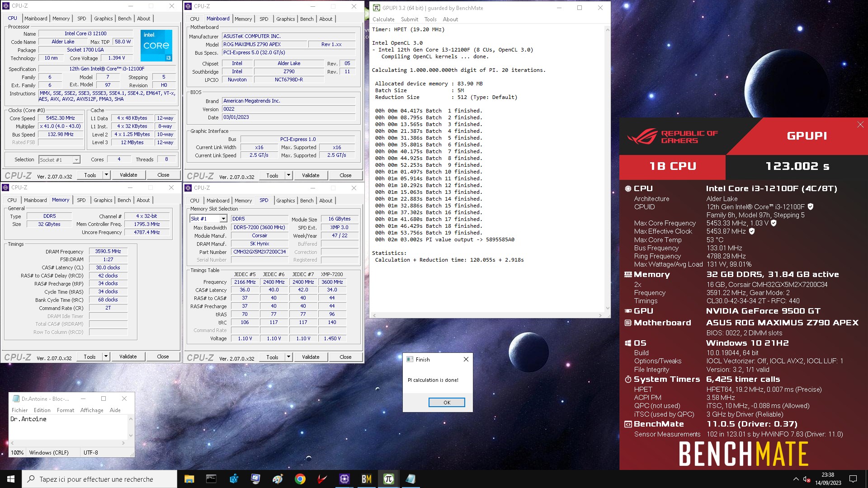The width and height of the screenshot is (868, 488).
Task: Open the Tools dropdown arrow in the Memory CPU-Z window
Action: pyautogui.click(x=106, y=357)
